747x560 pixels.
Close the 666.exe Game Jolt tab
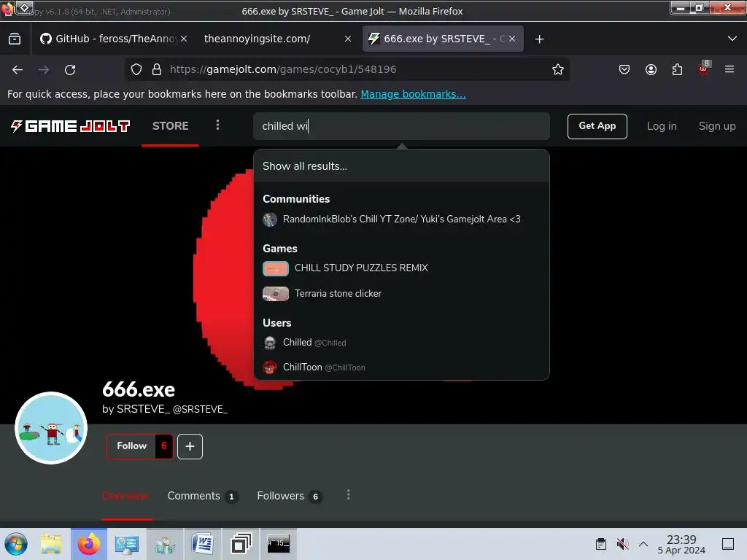pos(512,39)
